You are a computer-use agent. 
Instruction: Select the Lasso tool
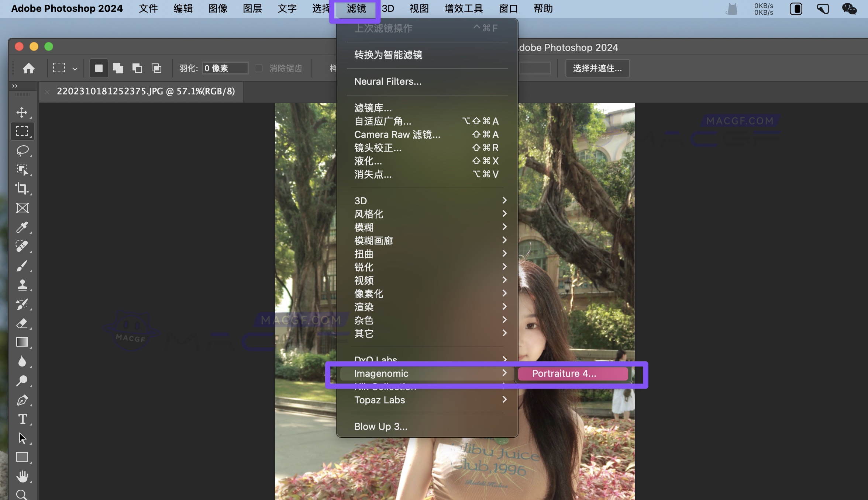[x=23, y=151]
